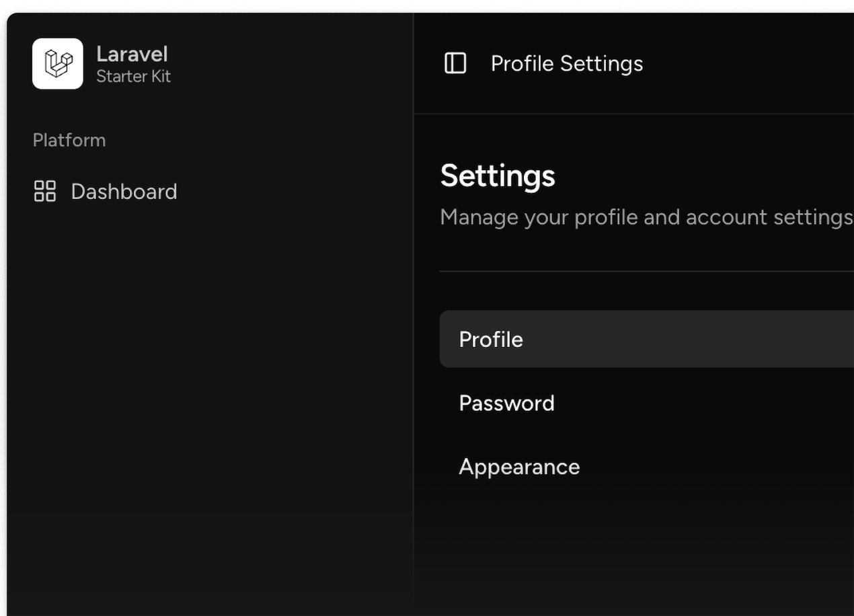Click the Laravel logo icon
The image size is (854, 616).
click(x=58, y=64)
